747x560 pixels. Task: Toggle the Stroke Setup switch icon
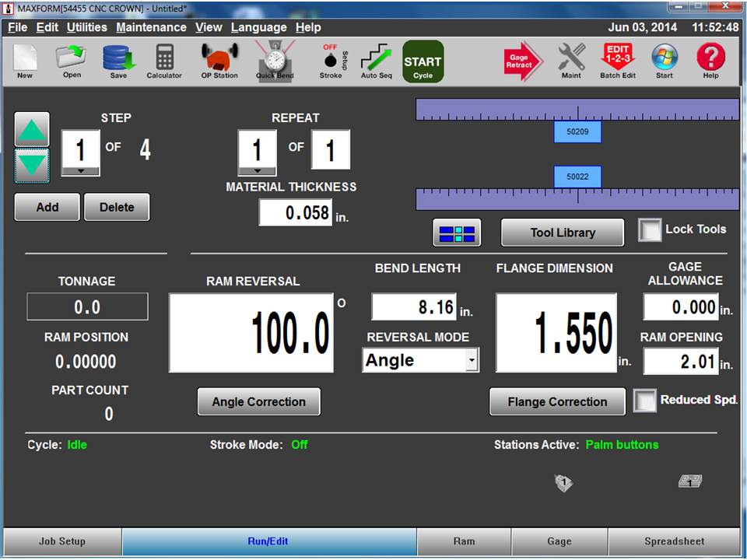tap(334, 61)
